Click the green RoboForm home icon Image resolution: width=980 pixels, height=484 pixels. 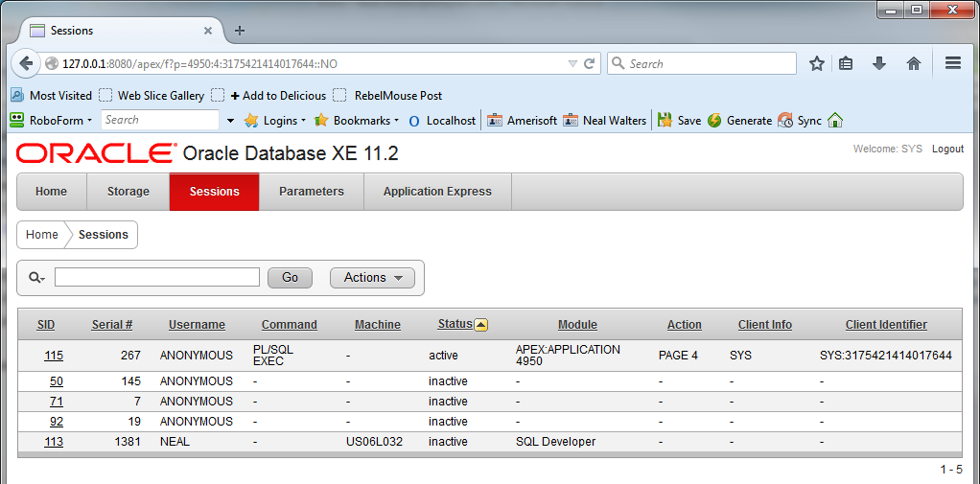[x=835, y=121]
